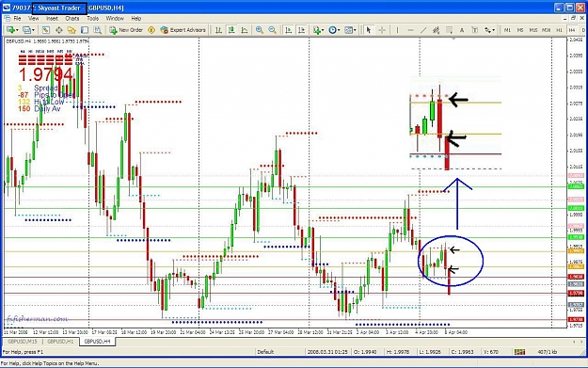Launch the MetaEditor yellow diamond icon
This screenshot has height=368, width=588.
(151, 30)
